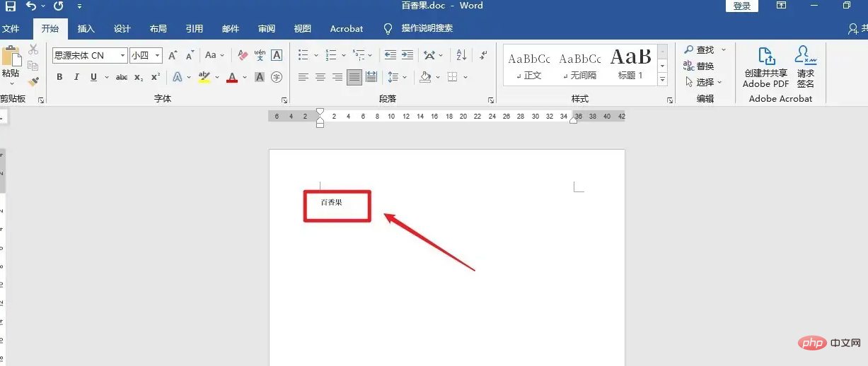Shrink font size with the smaller A icon
The height and width of the screenshot is (366, 868).
[x=190, y=55]
